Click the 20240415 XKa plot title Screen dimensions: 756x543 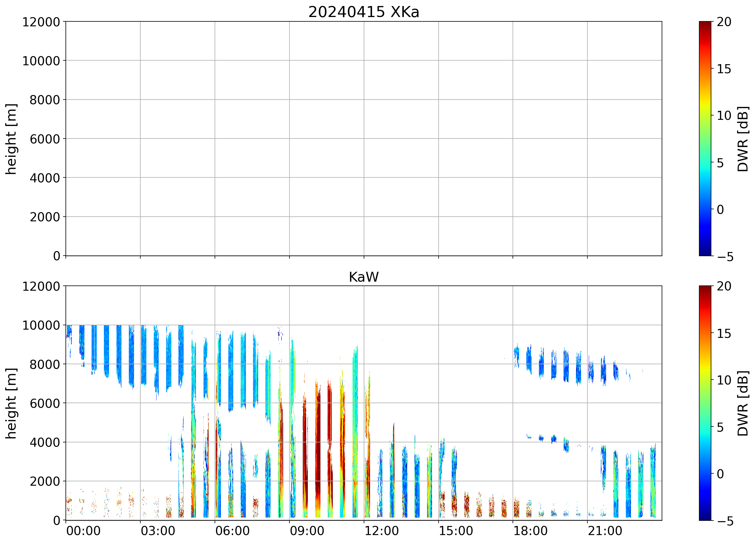(x=363, y=12)
